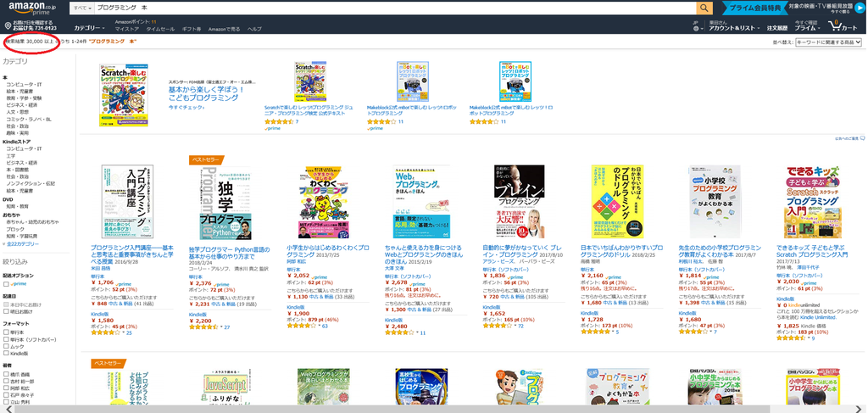Open マイストア in nav bar

click(126, 29)
